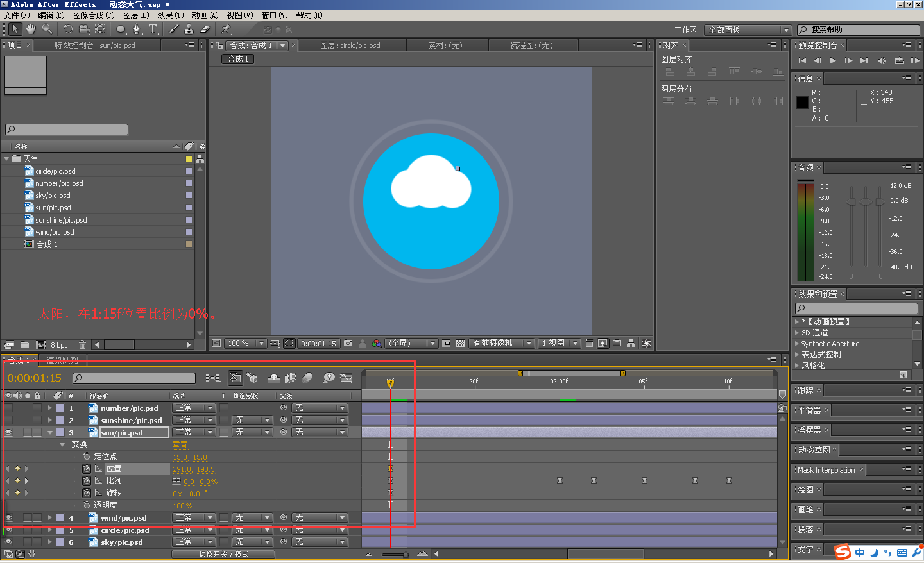Click the 重置 link for transform
This screenshot has height=563, width=924.
pos(180,445)
